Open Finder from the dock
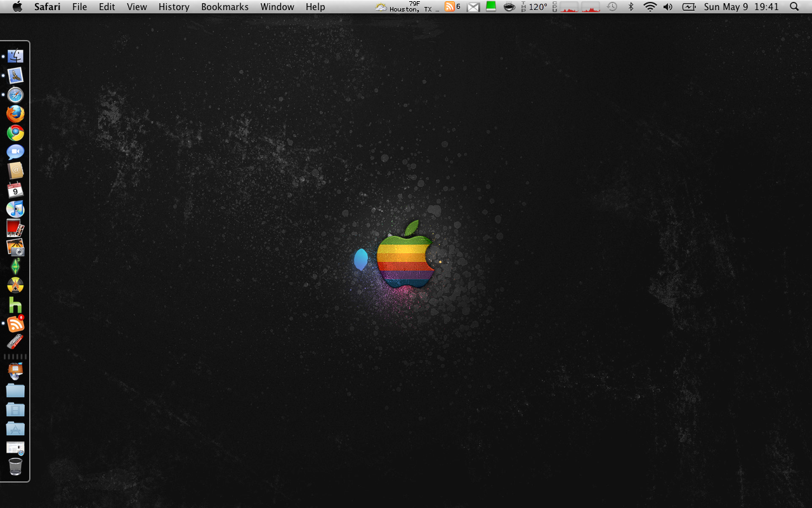This screenshot has width=812, height=508. click(15, 57)
